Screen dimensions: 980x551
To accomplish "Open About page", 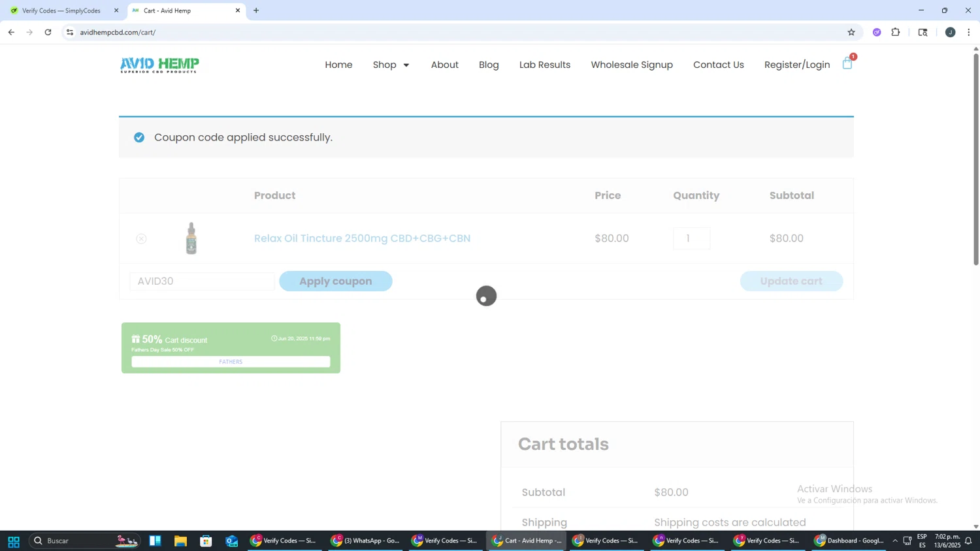I will coord(444,65).
